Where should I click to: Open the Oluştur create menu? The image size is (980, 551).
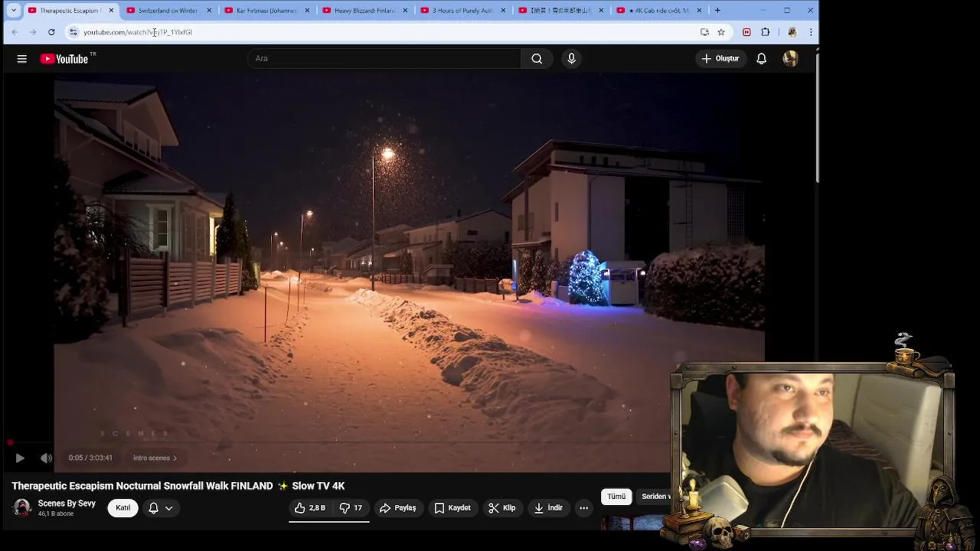tap(720, 59)
